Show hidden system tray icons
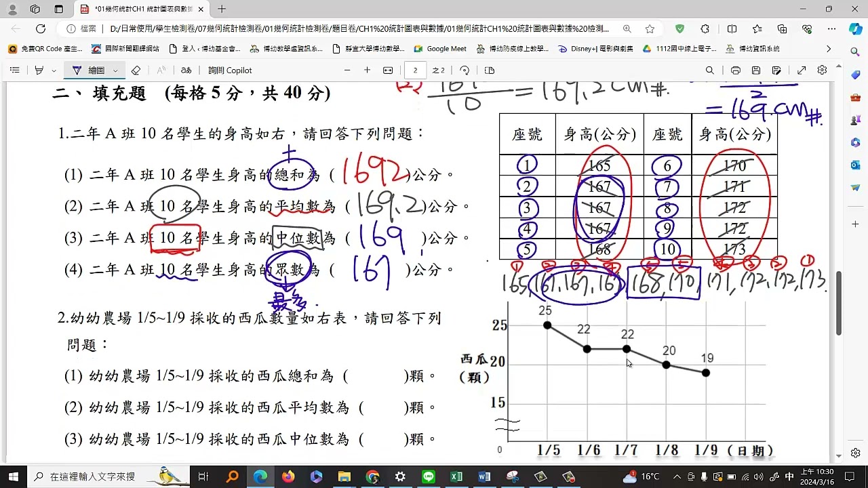The image size is (868, 488). click(x=677, y=476)
